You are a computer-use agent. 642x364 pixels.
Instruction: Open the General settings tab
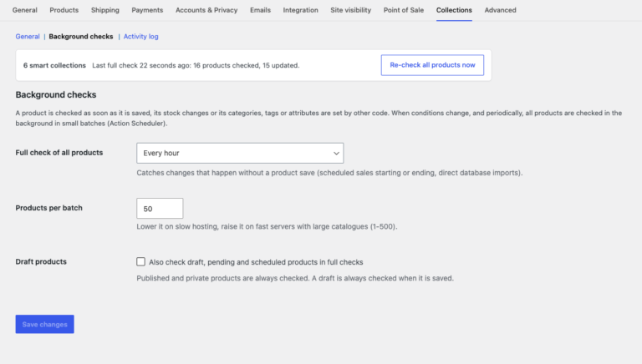tap(24, 10)
